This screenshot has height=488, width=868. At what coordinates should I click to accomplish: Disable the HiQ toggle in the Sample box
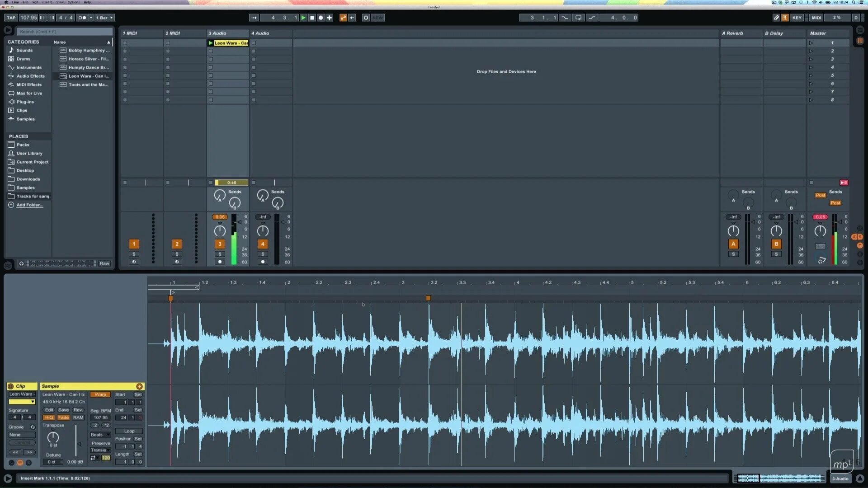[48, 417]
